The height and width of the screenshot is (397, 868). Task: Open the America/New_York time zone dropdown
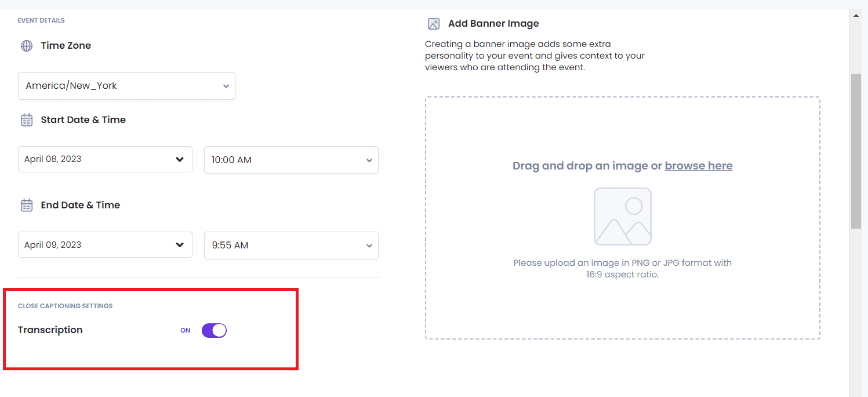coord(126,86)
